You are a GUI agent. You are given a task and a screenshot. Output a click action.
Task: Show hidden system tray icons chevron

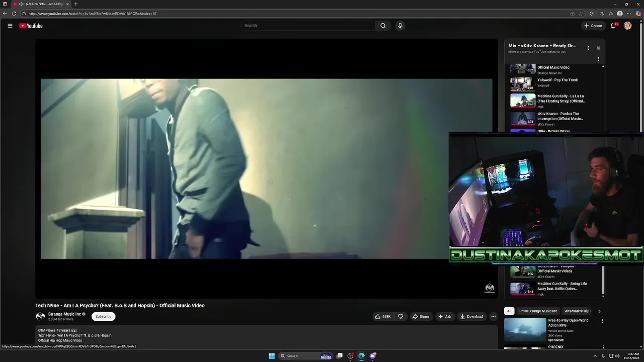pos(596,356)
